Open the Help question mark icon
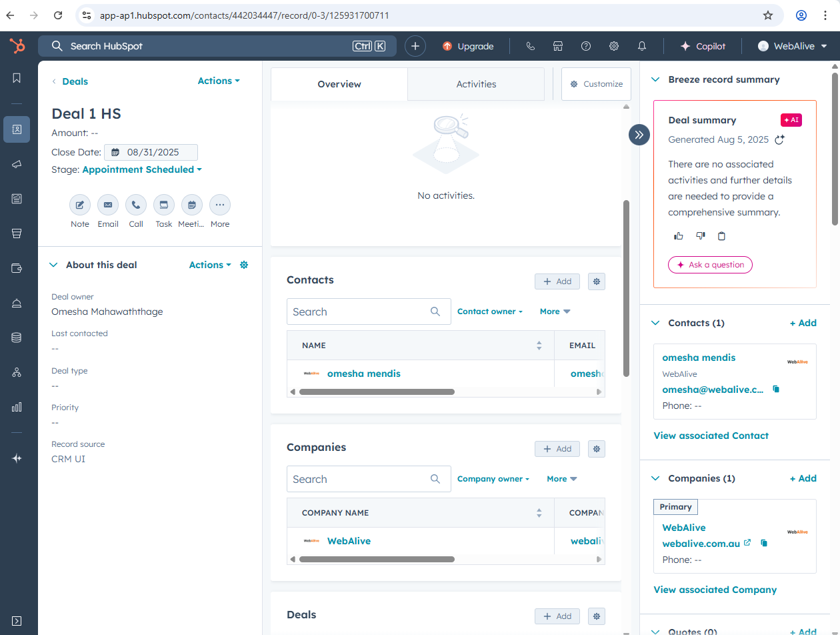This screenshot has width=840, height=635. 586,46
